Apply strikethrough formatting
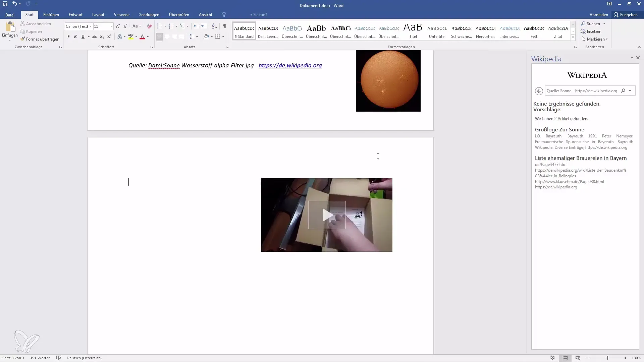Image resolution: width=644 pixels, height=362 pixels. (x=95, y=37)
